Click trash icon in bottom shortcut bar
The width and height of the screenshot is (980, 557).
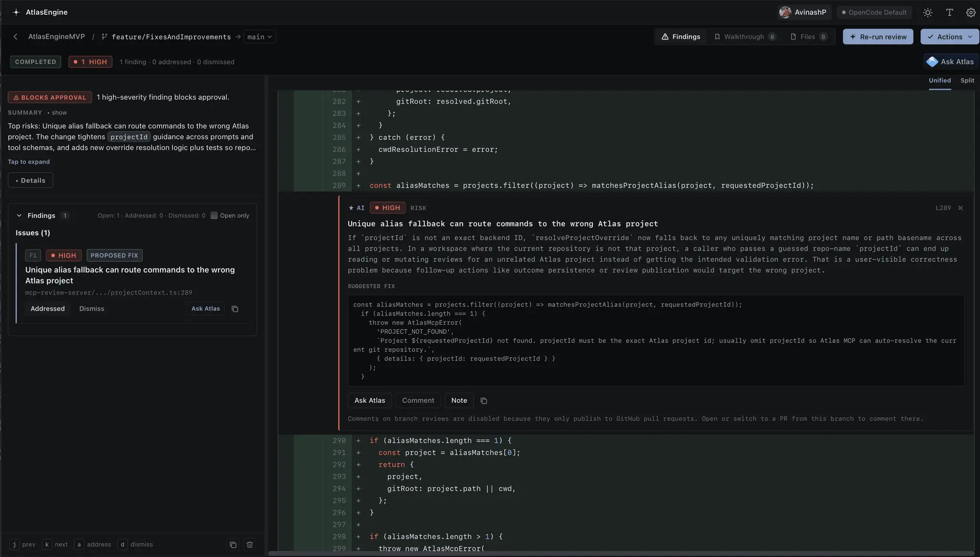pyautogui.click(x=250, y=545)
